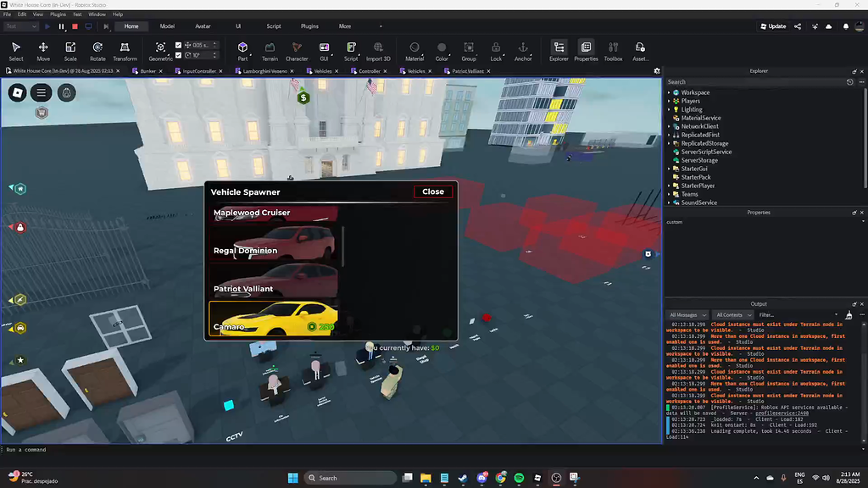
Task: Expand the Teams tree node
Action: [x=669, y=194]
